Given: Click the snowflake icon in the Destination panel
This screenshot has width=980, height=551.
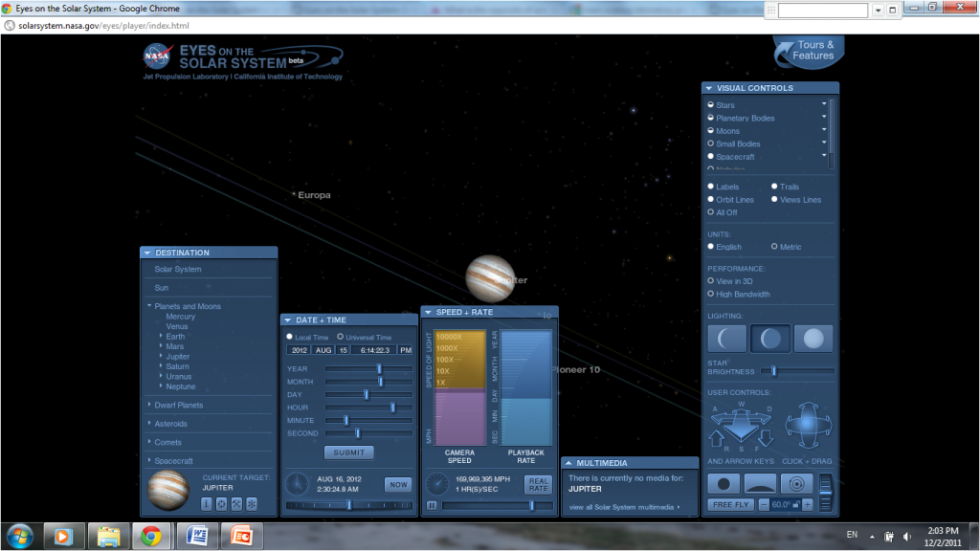Looking at the screenshot, I should (252, 503).
